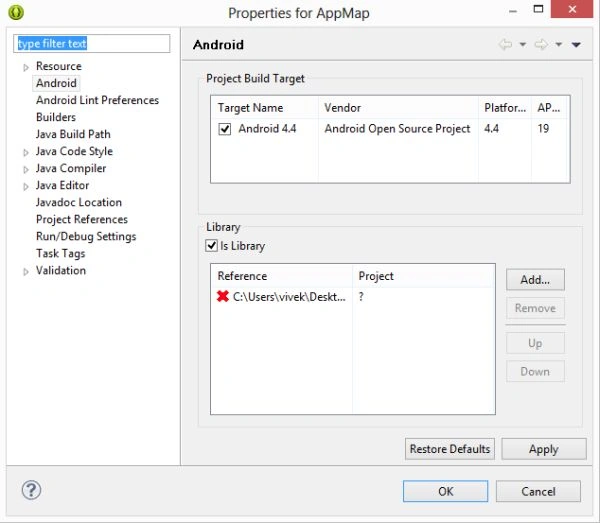Maximize the Properties dialog window

point(538,9)
